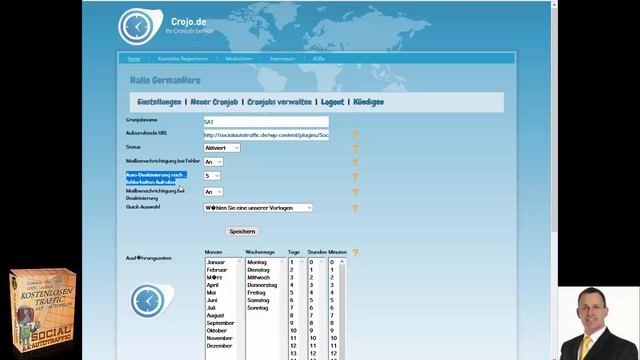Select Oktober in Monate list
This screenshot has height=360, width=640.
coord(216,331)
